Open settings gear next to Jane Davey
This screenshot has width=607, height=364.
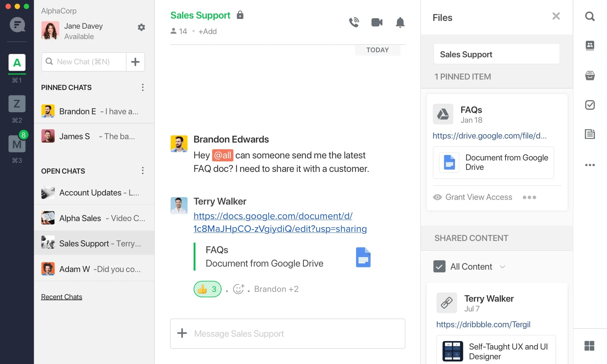click(x=141, y=27)
